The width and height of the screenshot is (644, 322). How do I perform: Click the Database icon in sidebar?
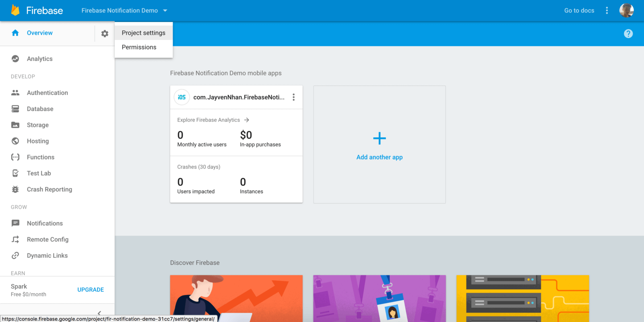click(15, 109)
